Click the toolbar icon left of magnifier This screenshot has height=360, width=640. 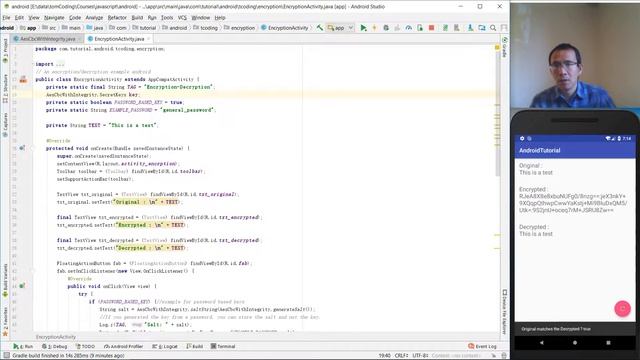(482, 28)
